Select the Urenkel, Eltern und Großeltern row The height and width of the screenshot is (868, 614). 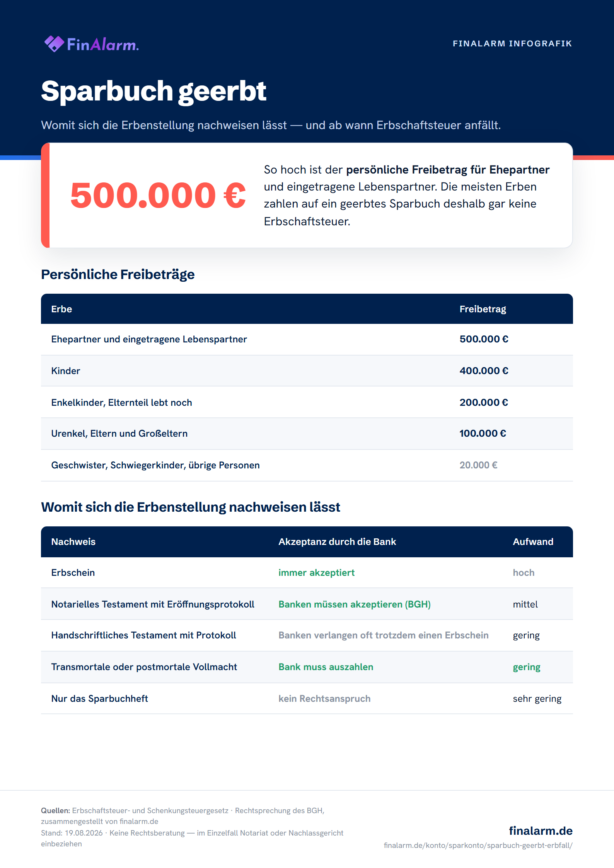(307, 434)
